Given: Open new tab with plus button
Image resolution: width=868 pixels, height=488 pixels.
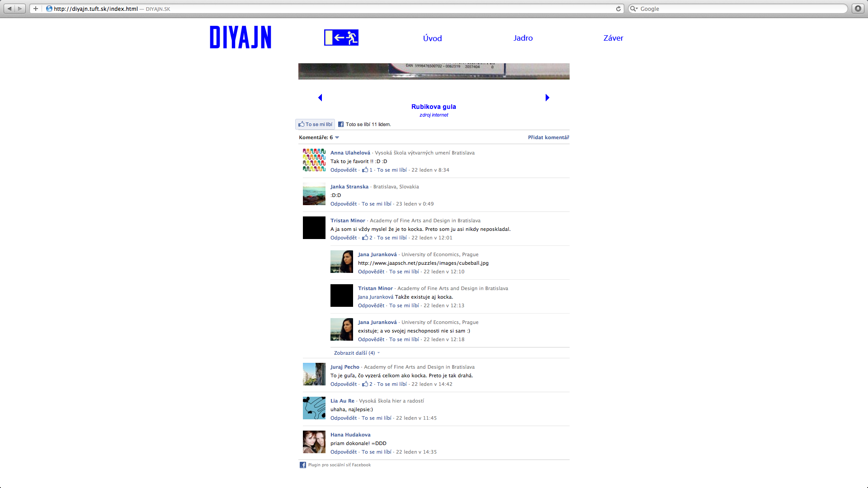Looking at the screenshot, I should 36,9.
